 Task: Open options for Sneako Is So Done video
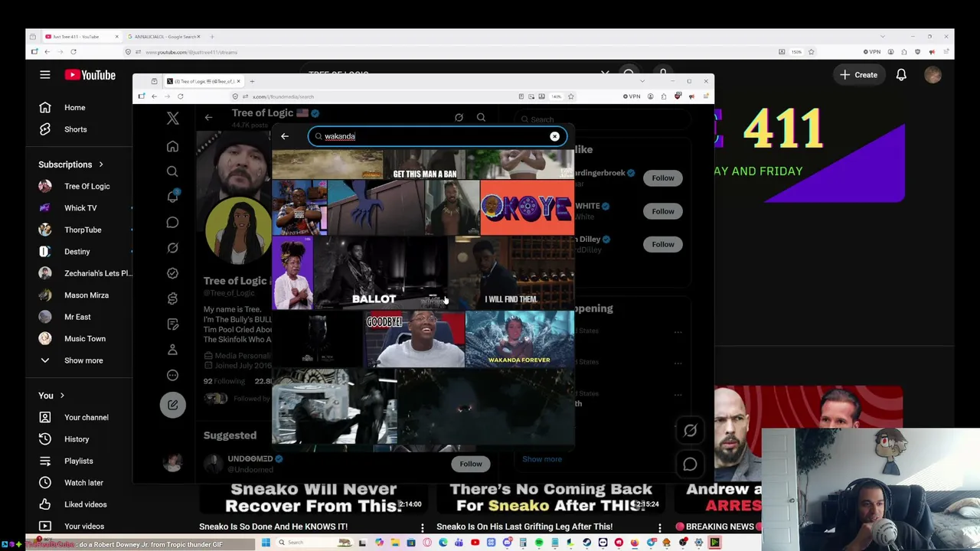422,527
